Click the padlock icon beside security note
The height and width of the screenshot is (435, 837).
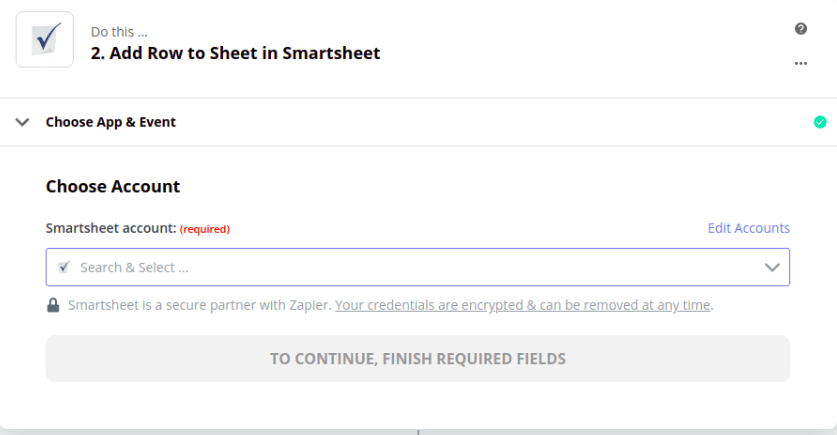point(53,305)
